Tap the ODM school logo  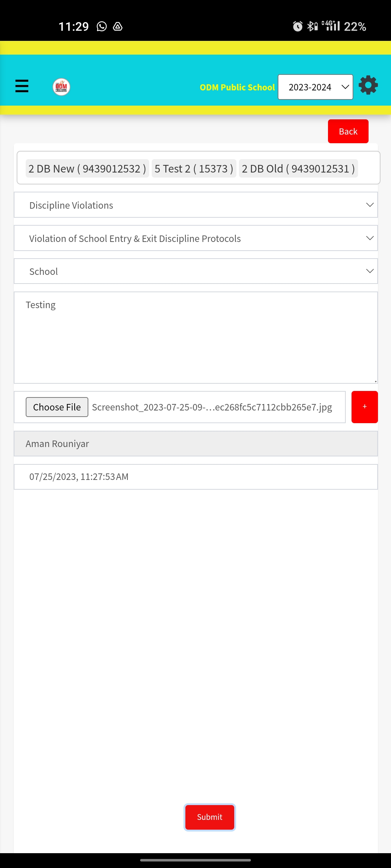61,87
